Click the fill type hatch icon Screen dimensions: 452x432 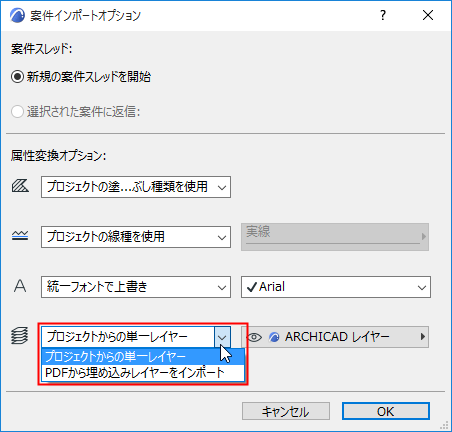point(20,186)
